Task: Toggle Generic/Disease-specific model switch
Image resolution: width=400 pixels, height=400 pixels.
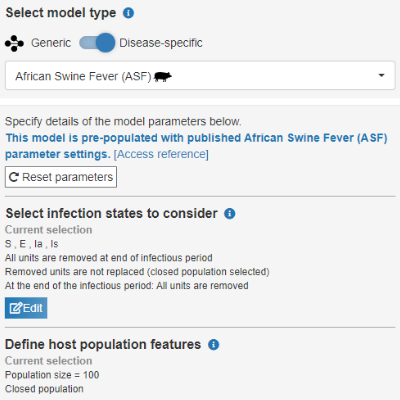Action: point(97,43)
